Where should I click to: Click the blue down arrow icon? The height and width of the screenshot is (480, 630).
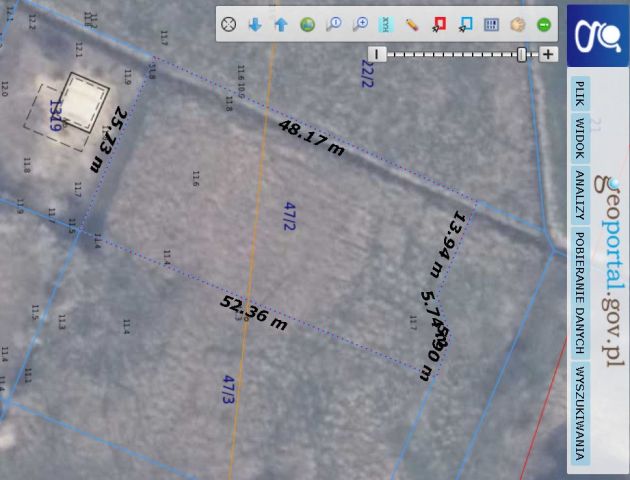coord(255,24)
